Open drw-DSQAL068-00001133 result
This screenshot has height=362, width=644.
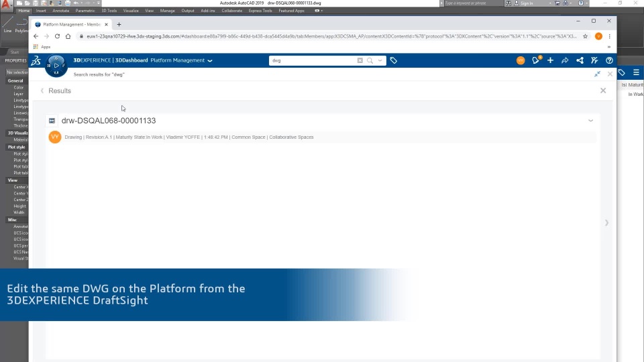(109, 121)
